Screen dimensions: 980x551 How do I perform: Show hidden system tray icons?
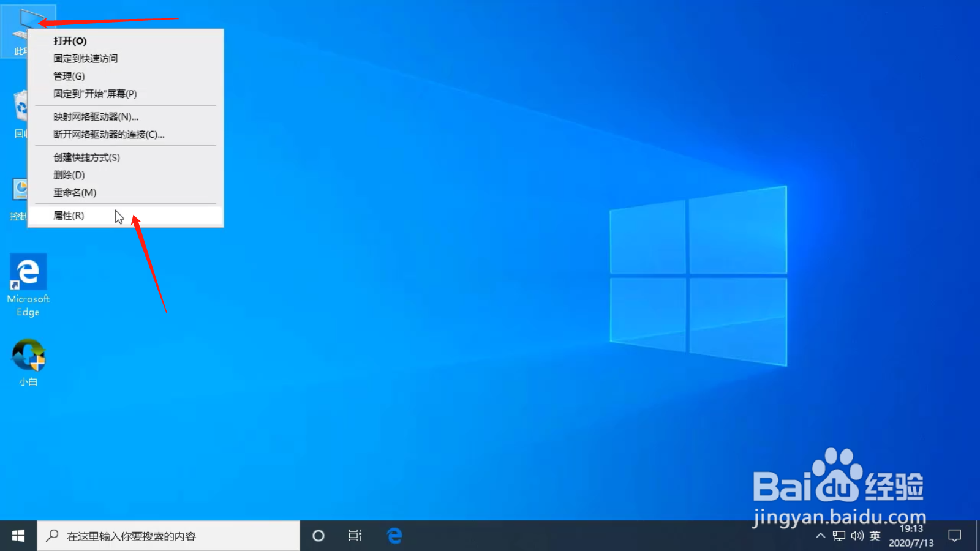coord(821,536)
